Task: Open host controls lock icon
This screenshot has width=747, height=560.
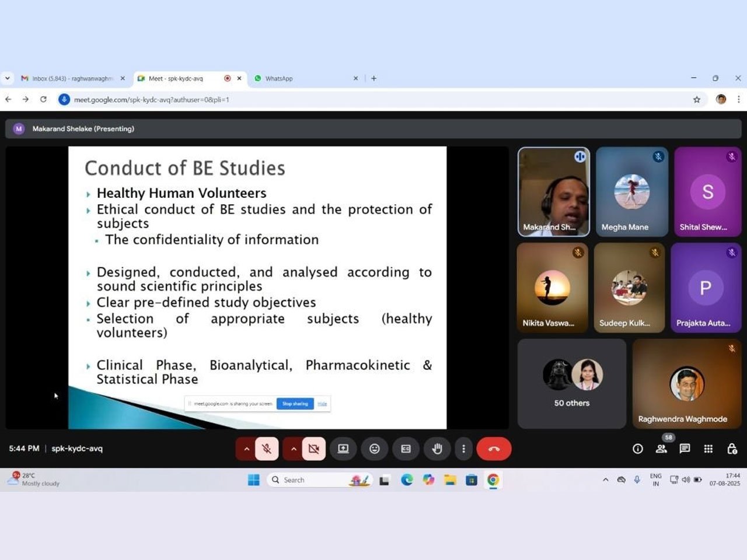Action: pos(732,449)
